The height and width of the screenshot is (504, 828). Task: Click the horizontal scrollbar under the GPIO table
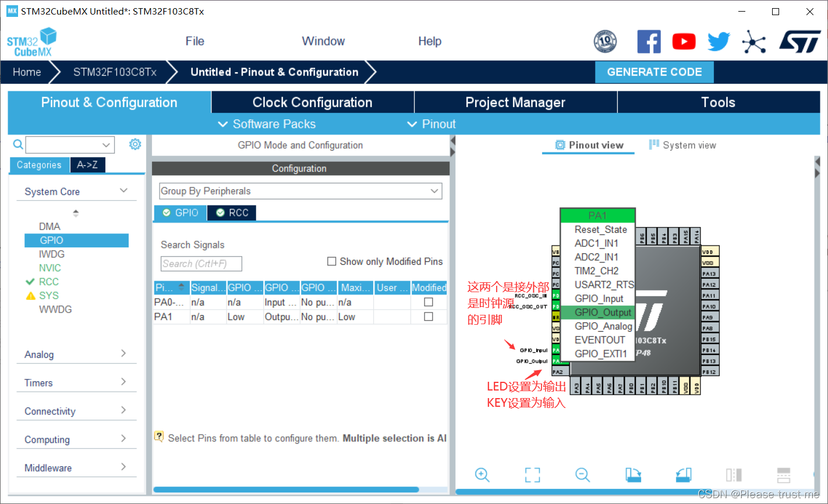(x=286, y=490)
